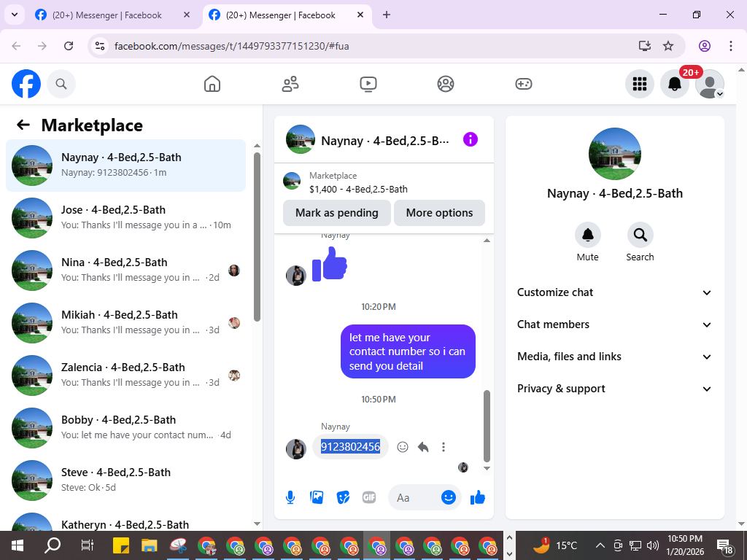This screenshot has width=747, height=560.
Task: Click the More options button
Action: click(x=439, y=213)
